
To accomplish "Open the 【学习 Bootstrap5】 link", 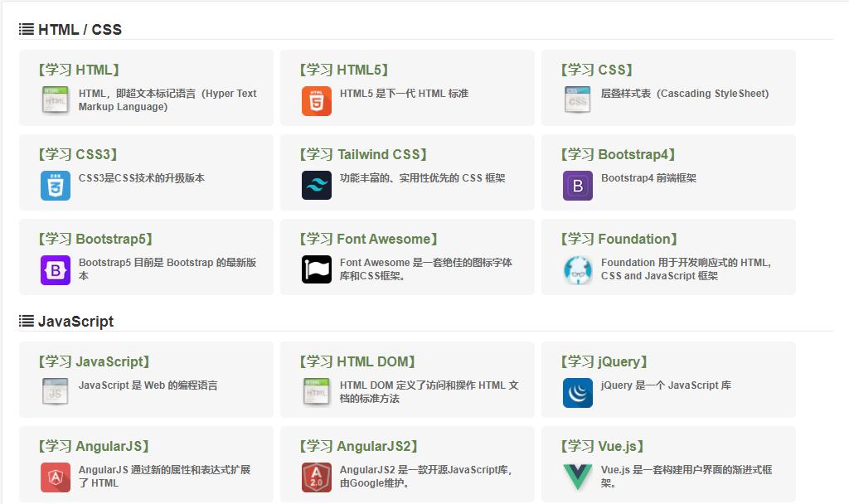I will (x=95, y=239).
